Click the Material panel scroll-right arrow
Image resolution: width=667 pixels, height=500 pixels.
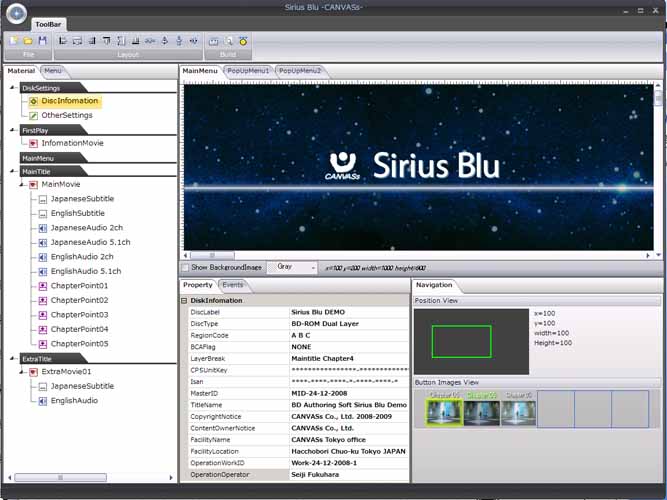click(x=171, y=477)
